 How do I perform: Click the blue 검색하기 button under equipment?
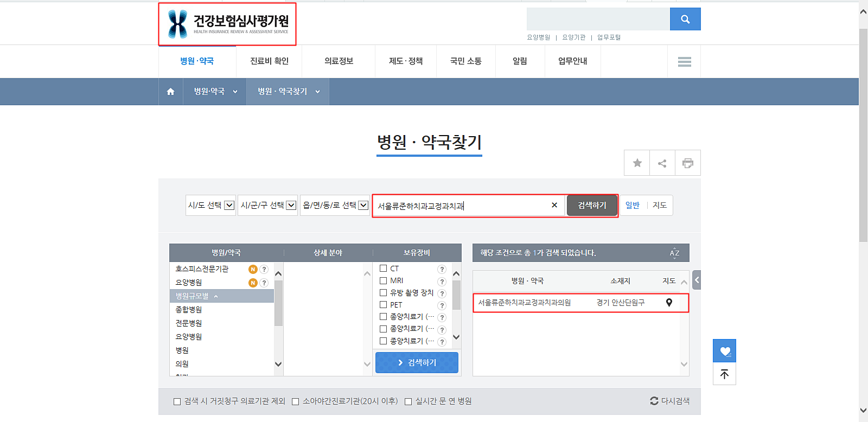[417, 362]
